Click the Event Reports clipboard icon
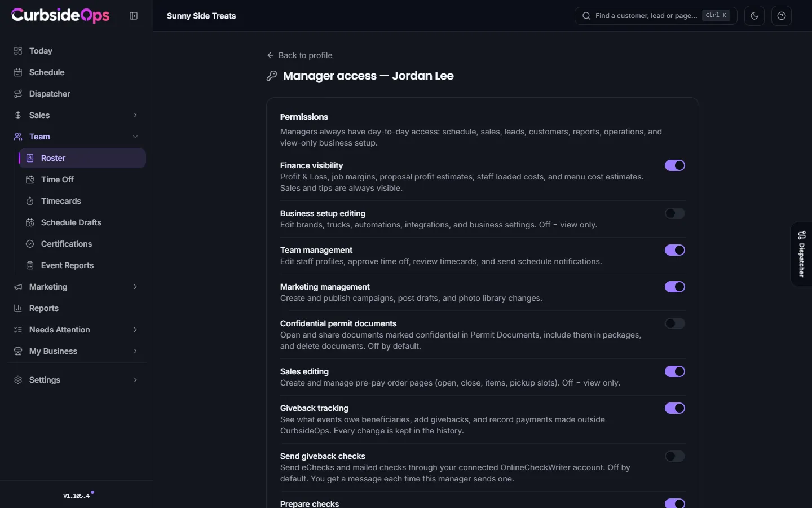Image resolution: width=812 pixels, height=508 pixels. pyautogui.click(x=30, y=265)
